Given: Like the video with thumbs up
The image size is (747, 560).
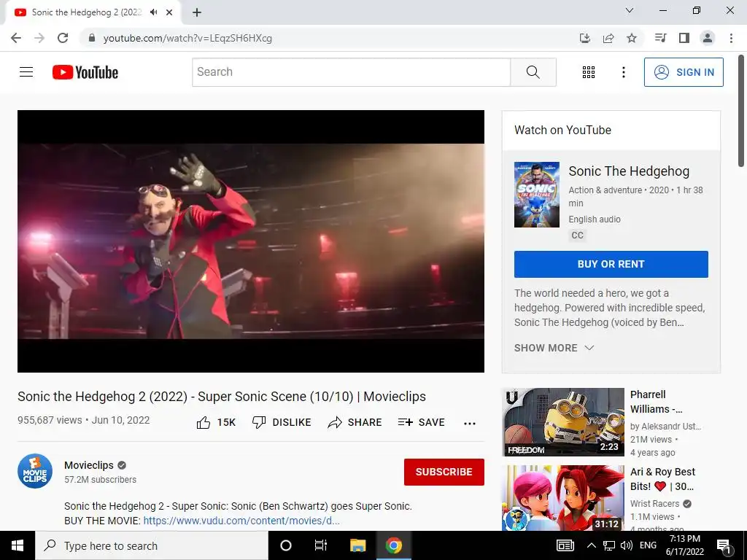Looking at the screenshot, I should point(216,422).
